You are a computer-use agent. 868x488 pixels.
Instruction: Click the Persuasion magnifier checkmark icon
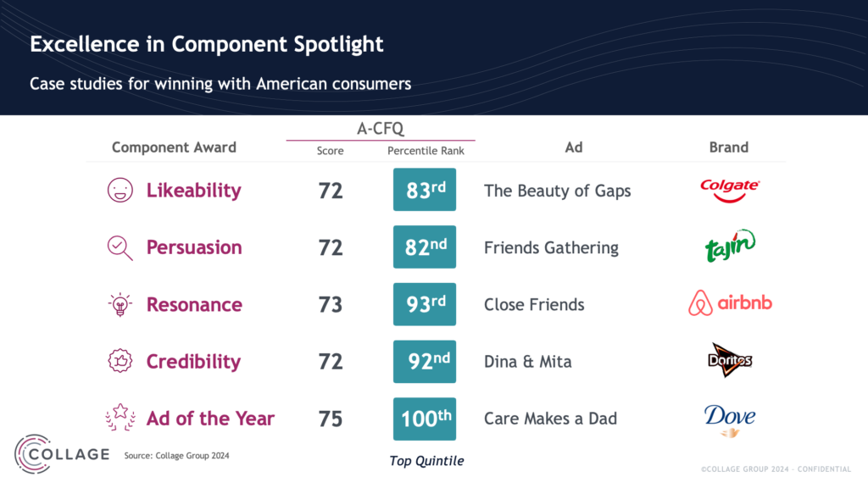(120, 248)
